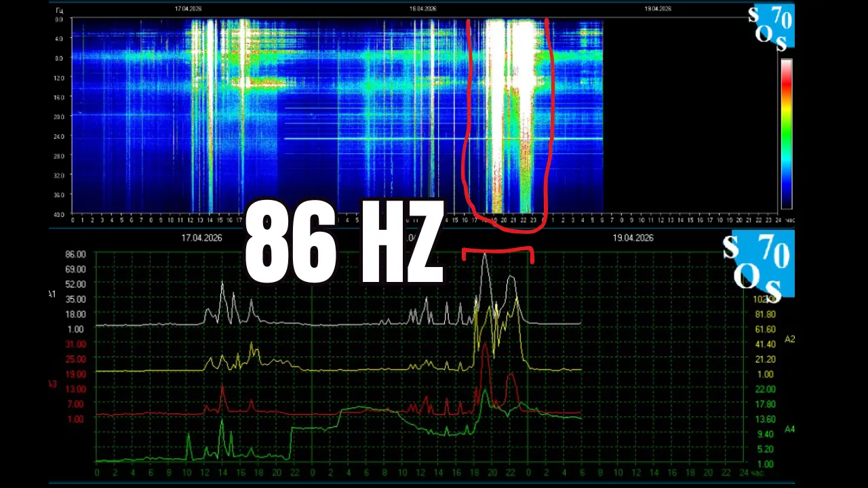This screenshot has width=868, height=488.
Task: Click the A2 axis label on the right
Action: 789,339
